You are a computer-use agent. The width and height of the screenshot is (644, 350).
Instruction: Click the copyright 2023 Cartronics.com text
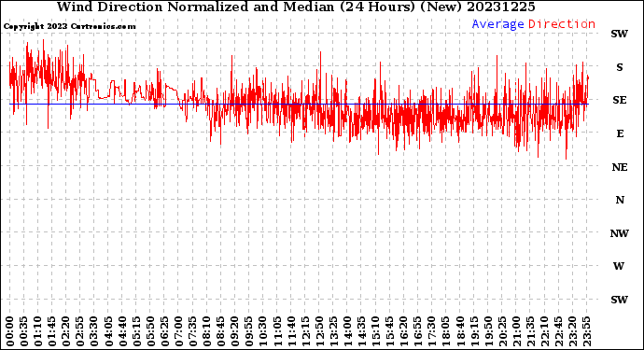click(69, 26)
